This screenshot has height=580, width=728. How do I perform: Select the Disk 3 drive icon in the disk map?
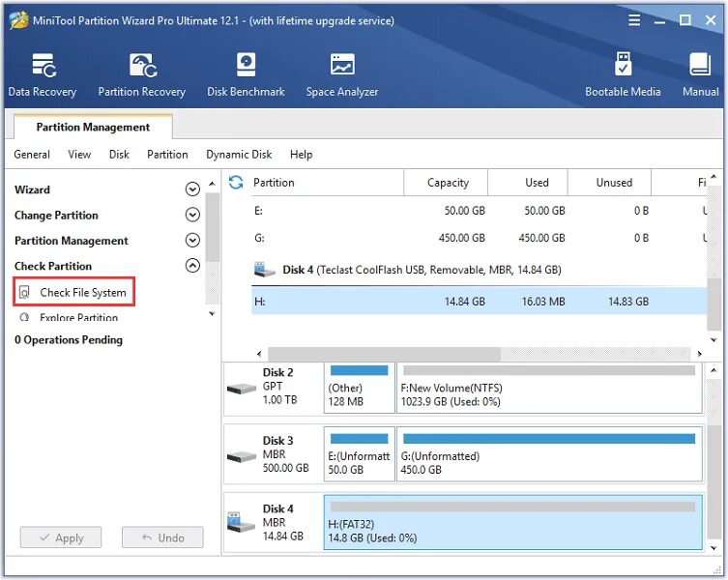[x=242, y=456]
